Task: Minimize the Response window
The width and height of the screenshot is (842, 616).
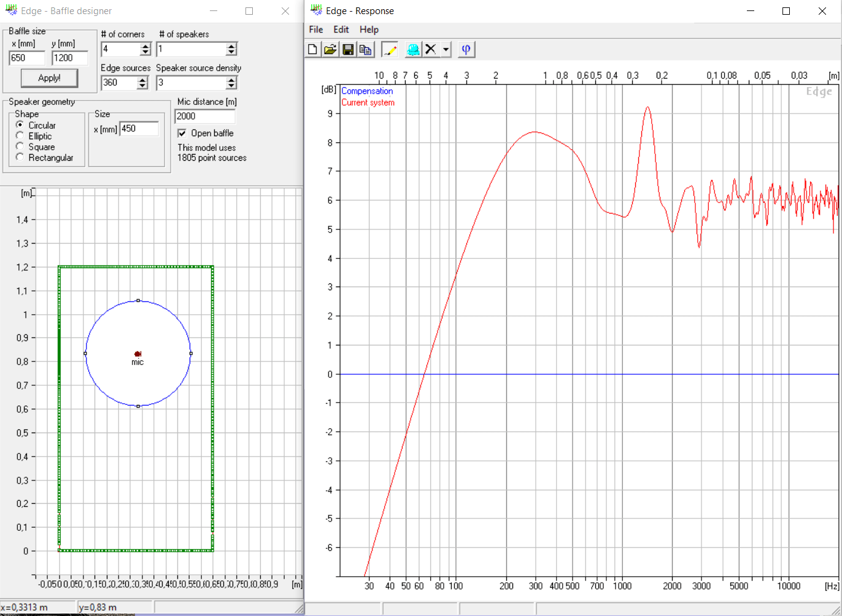Action: click(x=749, y=11)
